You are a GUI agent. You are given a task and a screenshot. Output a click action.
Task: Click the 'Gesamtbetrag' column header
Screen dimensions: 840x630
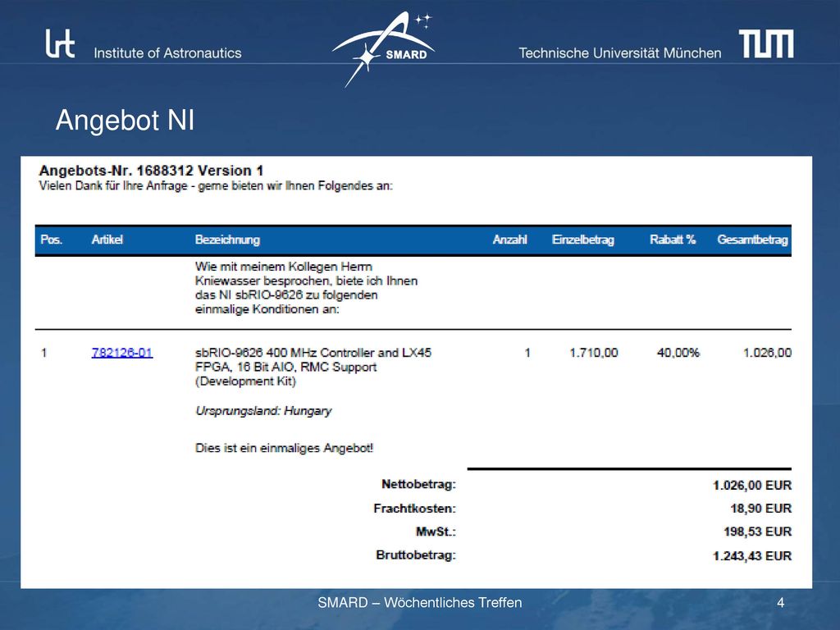coord(753,240)
